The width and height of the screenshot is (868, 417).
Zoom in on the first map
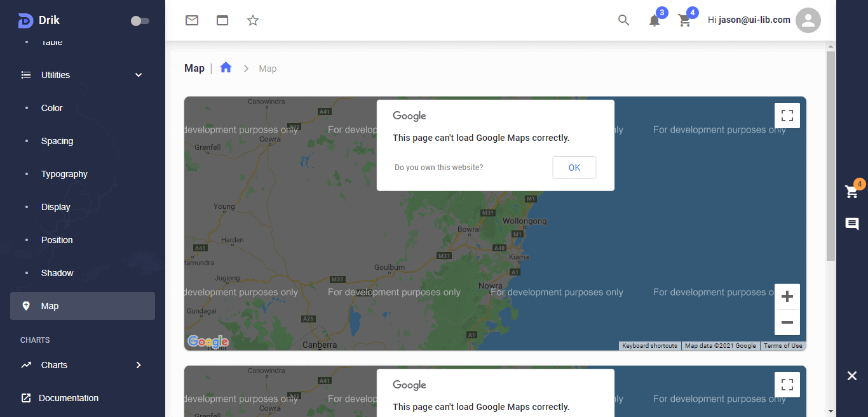click(x=787, y=296)
